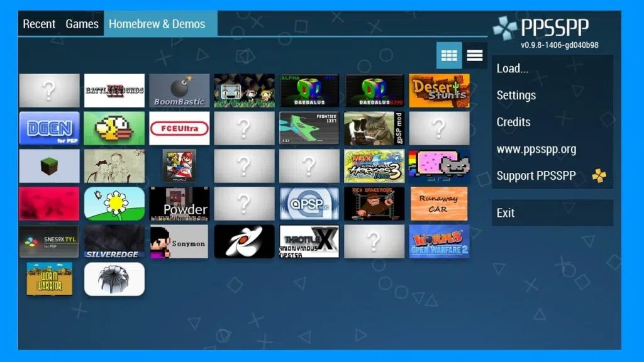644x362 pixels.
Task: Start the Daedalus R790 emulator
Action: (374, 90)
